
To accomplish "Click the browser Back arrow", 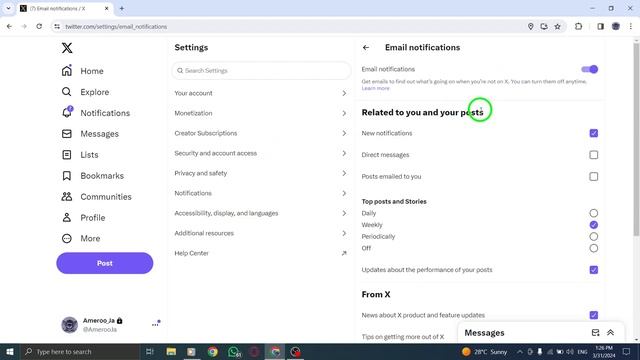I will click(x=9, y=27).
